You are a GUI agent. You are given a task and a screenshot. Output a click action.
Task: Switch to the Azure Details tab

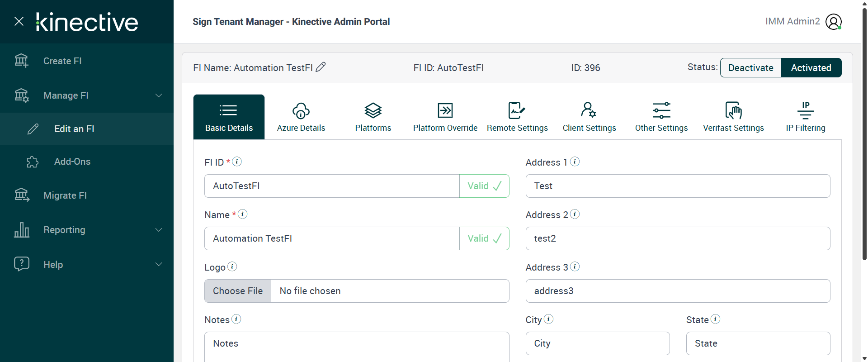tap(301, 117)
